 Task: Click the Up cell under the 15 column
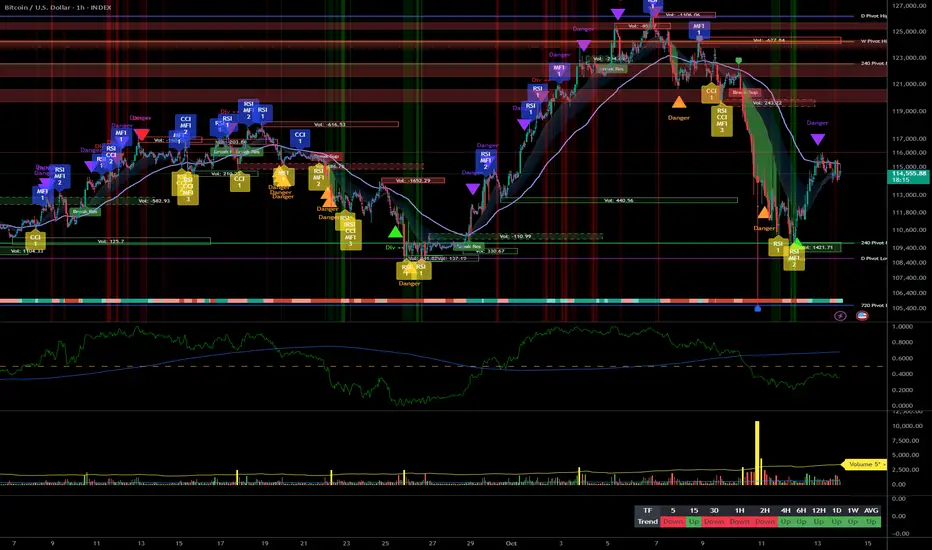click(694, 521)
